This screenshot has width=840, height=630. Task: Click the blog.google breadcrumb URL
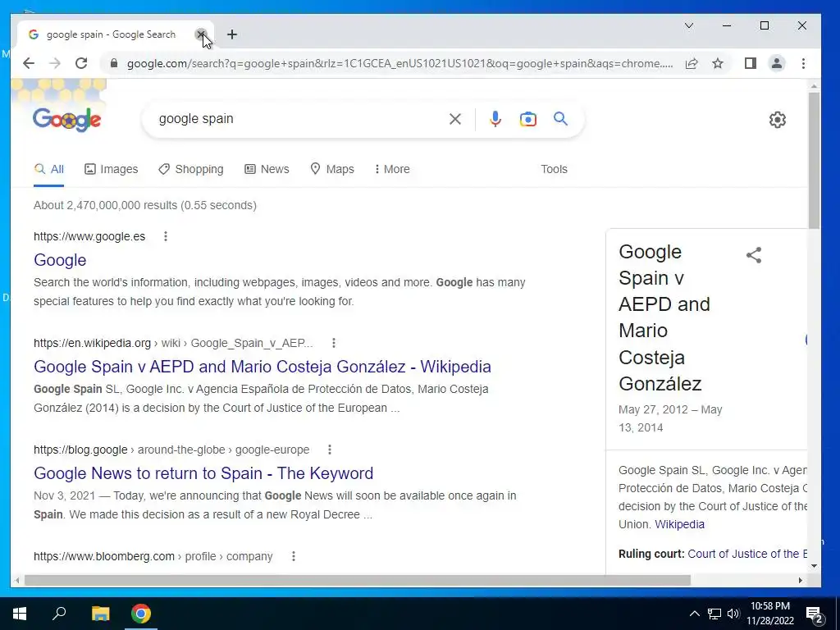click(171, 450)
